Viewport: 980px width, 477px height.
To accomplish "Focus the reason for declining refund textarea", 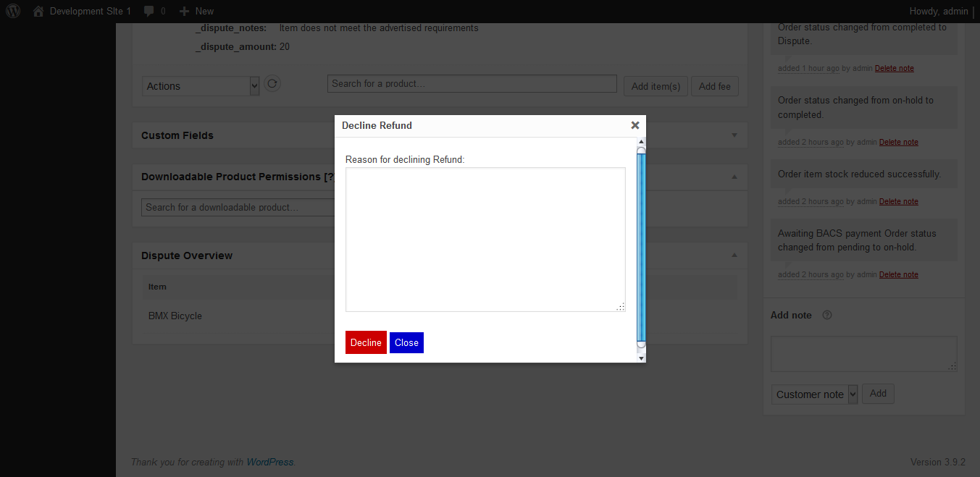I will [485, 240].
